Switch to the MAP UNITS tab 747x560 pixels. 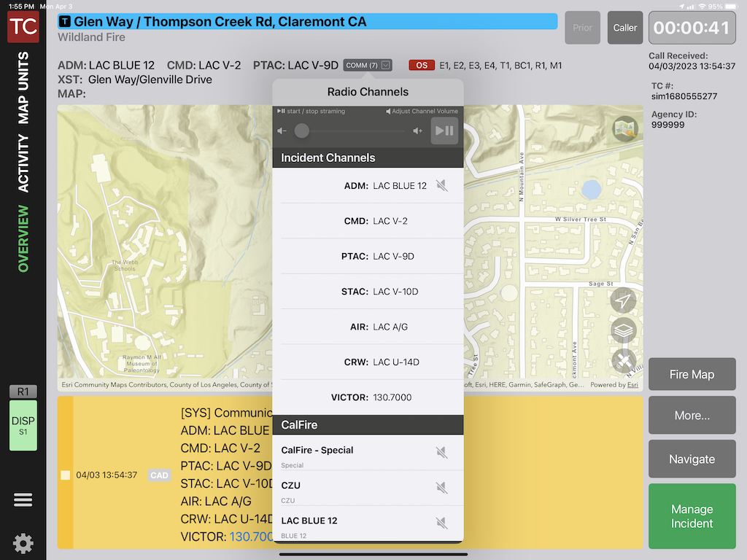click(x=23, y=87)
